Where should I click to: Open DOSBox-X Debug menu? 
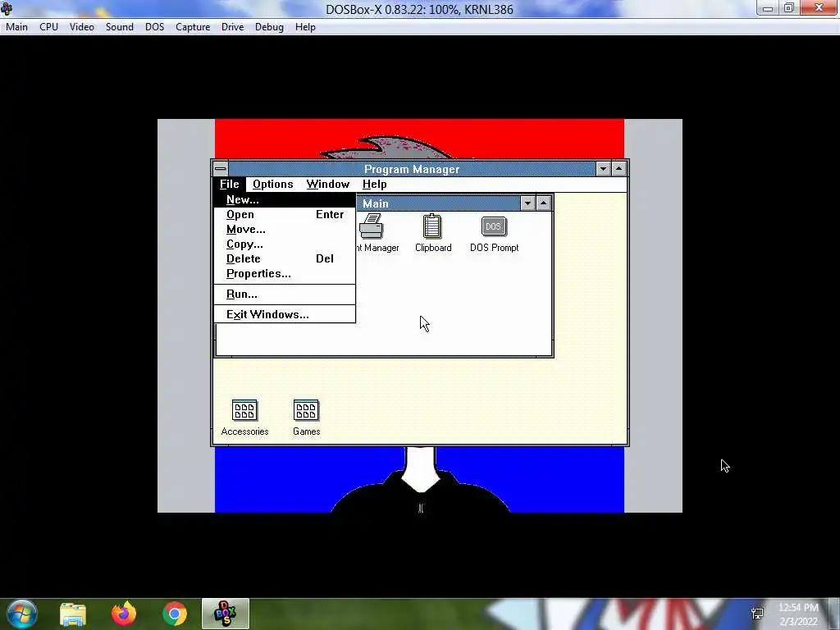point(269,27)
